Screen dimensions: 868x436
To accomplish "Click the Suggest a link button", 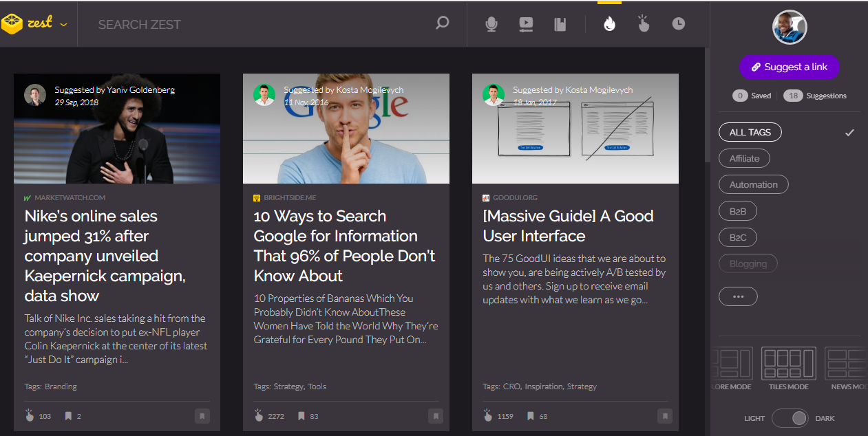I will coord(790,67).
